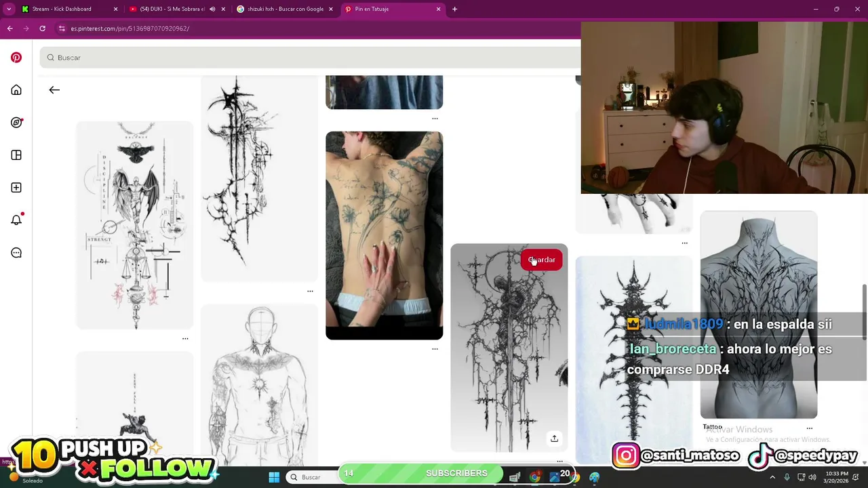Click the browser back arrow

point(9,28)
